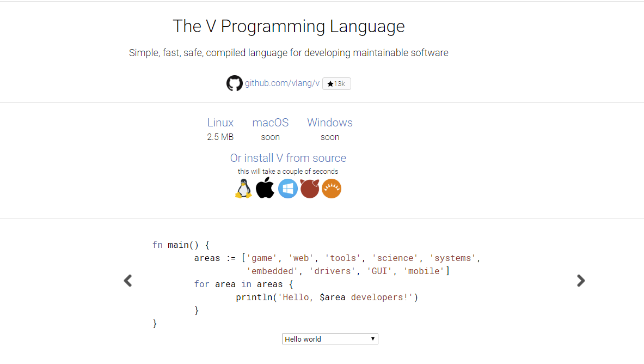The width and height of the screenshot is (644, 364).
Task: Click 'soon' text under macOS
Action: 270,137
